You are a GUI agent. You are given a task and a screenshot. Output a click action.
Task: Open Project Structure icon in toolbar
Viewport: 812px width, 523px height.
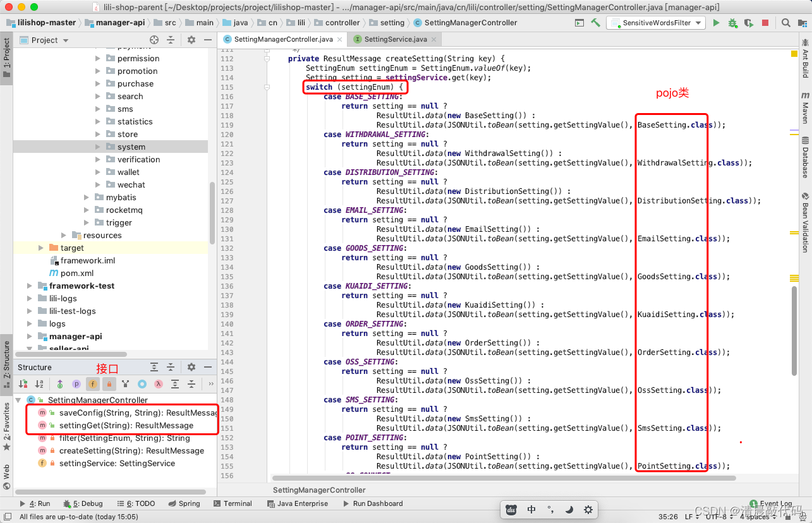[802, 23]
